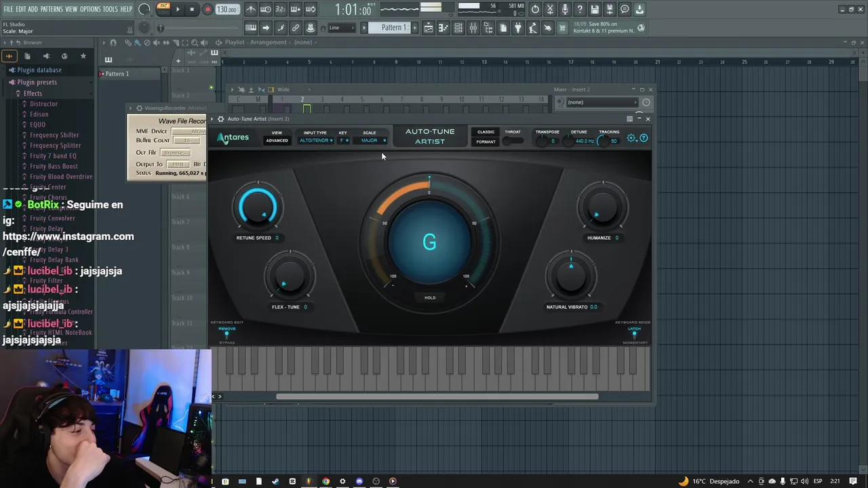Select Distructor preset in browser
The width and height of the screenshot is (868, 488).
(43, 104)
